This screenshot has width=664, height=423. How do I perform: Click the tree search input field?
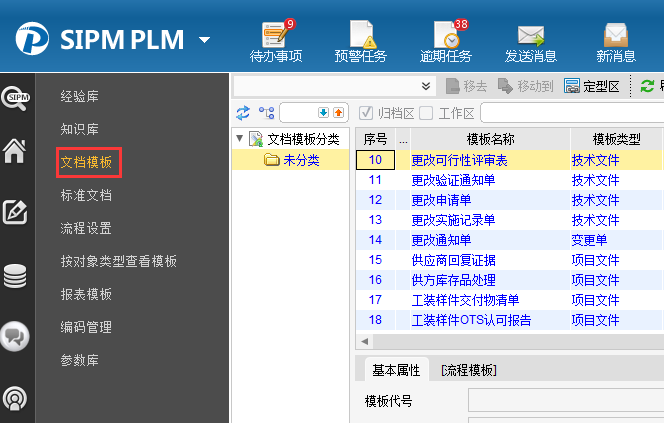coord(299,113)
